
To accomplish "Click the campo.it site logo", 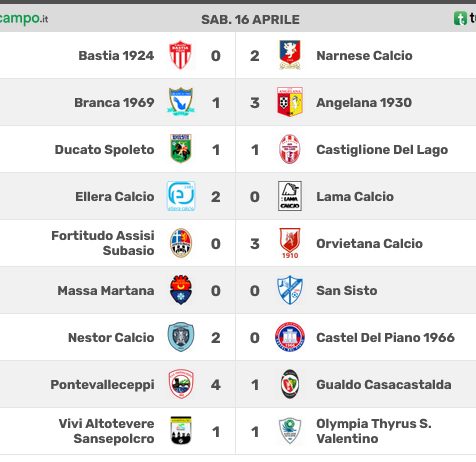I will pos(23,18).
